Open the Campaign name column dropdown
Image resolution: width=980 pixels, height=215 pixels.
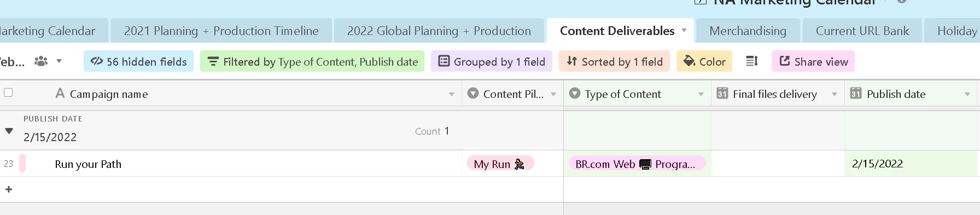452,94
